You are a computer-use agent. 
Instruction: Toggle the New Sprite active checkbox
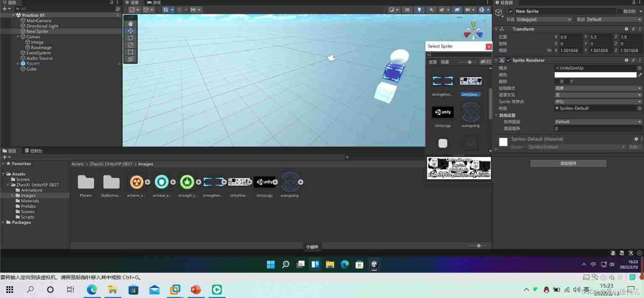point(510,11)
